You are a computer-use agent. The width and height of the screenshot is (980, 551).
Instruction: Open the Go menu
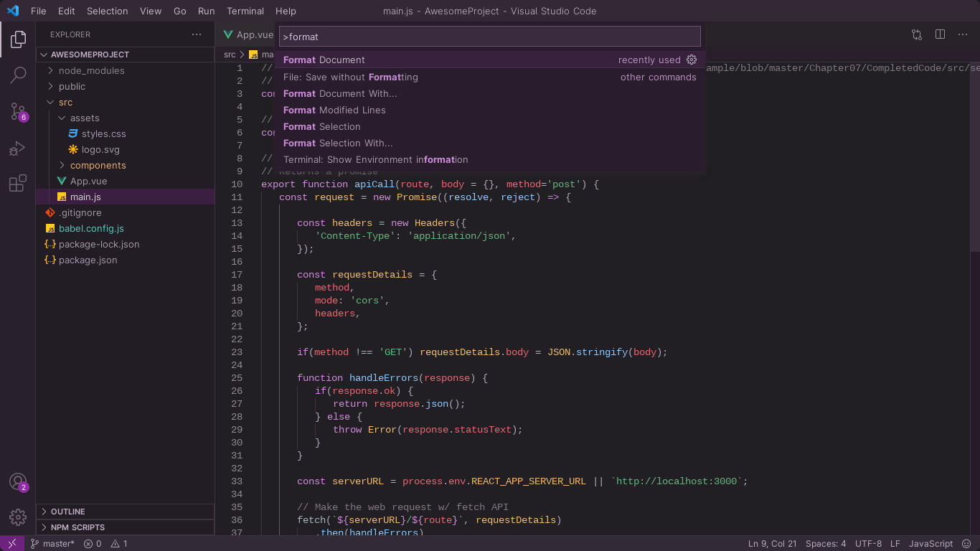[x=180, y=11]
